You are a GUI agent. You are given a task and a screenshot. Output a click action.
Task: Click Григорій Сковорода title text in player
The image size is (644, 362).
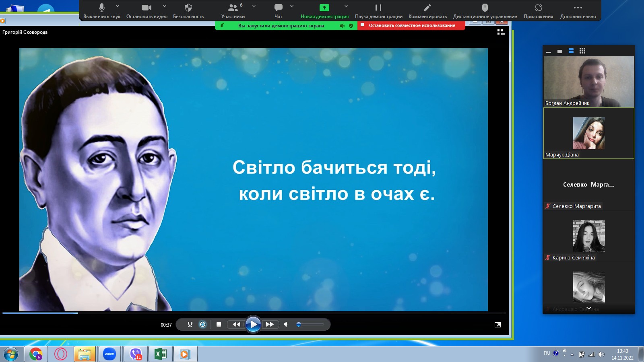click(x=25, y=32)
